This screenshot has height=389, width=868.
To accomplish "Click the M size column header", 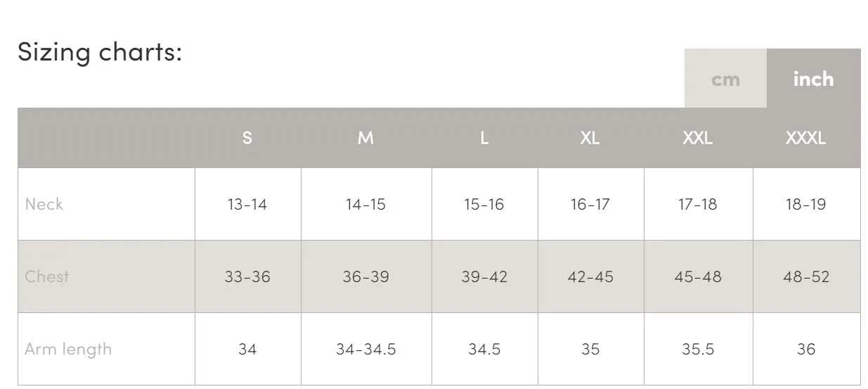I will (x=365, y=138).
